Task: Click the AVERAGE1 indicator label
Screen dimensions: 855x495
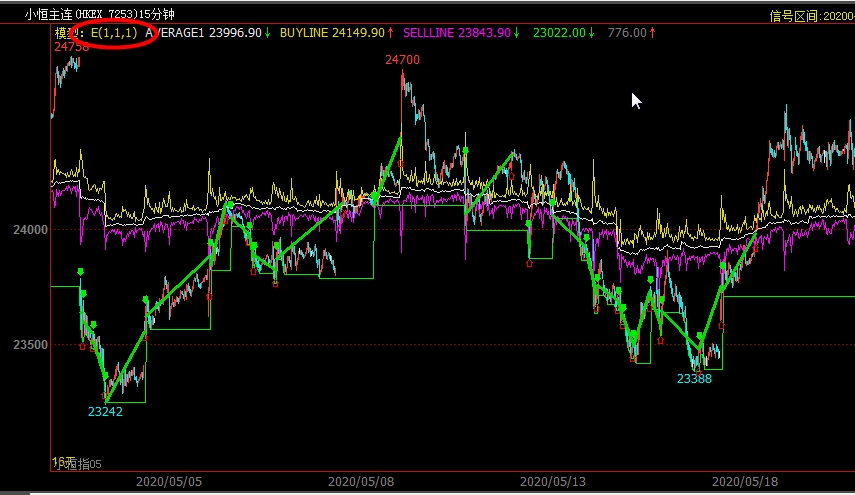Action: point(176,33)
